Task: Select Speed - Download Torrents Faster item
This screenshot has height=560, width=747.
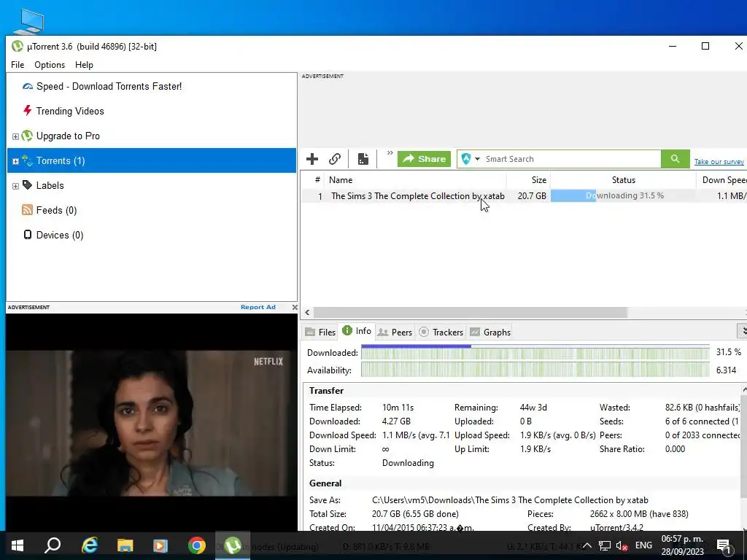Action: click(109, 86)
